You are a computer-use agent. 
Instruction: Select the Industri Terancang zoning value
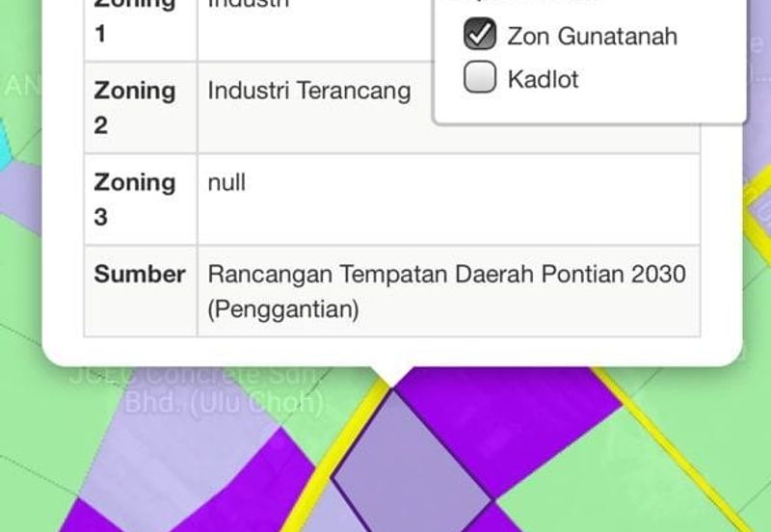(308, 92)
